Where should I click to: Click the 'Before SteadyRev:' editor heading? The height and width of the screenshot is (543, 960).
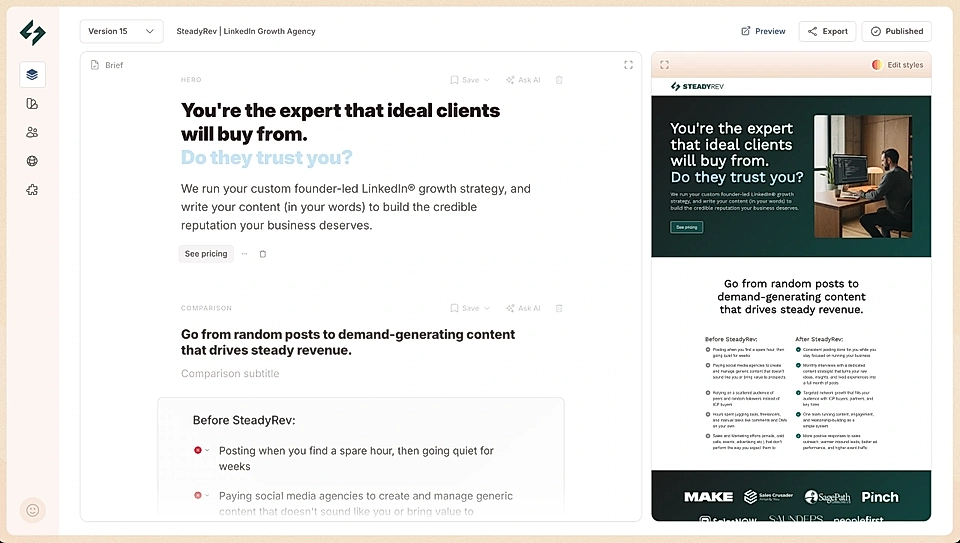click(x=244, y=421)
